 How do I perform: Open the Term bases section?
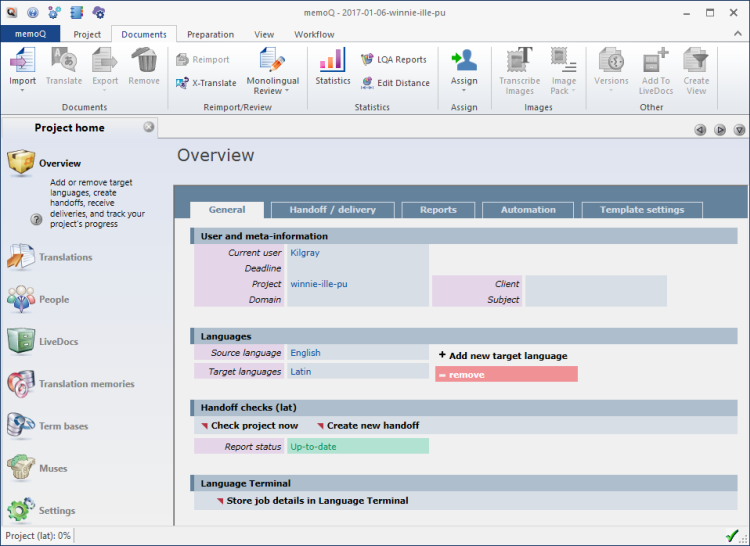(x=62, y=426)
